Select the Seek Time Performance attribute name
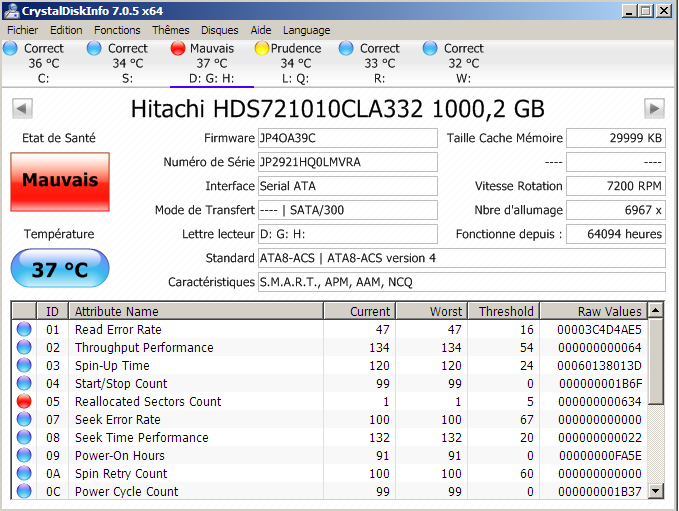Screen dimensions: 679x511 (142, 437)
